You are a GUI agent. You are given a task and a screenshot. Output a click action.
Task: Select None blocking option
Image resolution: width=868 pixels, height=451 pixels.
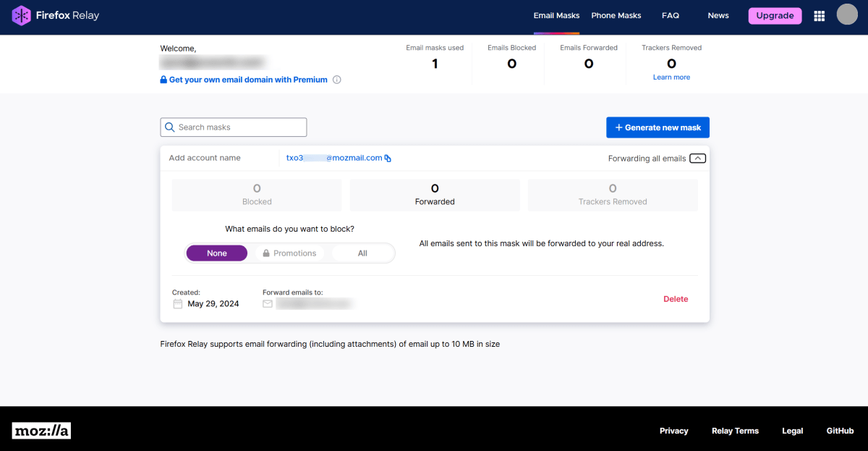pyautogui.click(x=217, y=253)
